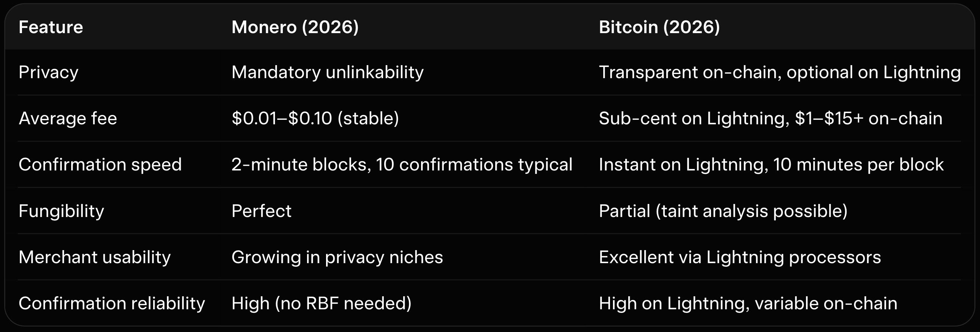Click the "Mandatory unlinkability" cell
This screenshot has height=332, width=980.
pyautogui.click(x=327, y=72)
